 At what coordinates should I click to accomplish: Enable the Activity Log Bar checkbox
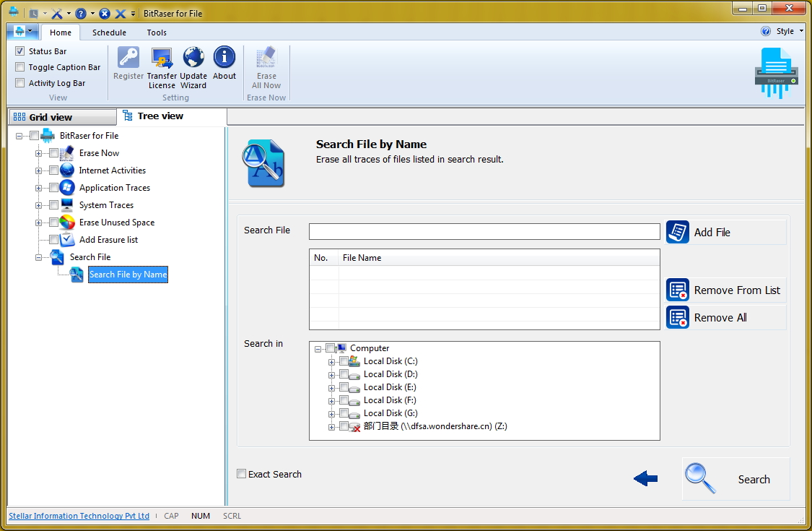point(20,83)
